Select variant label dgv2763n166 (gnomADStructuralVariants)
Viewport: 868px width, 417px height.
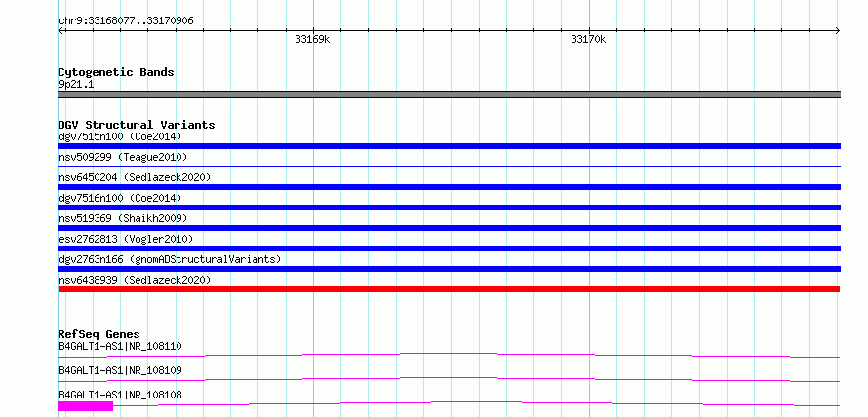170,259
